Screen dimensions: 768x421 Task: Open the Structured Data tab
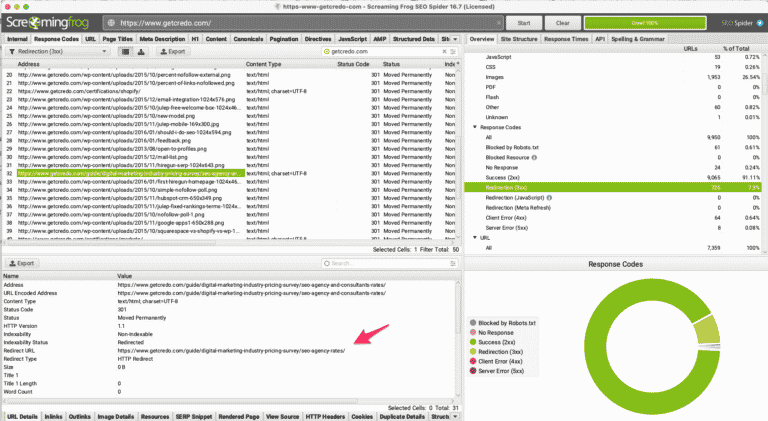click(x=414, y=39)
